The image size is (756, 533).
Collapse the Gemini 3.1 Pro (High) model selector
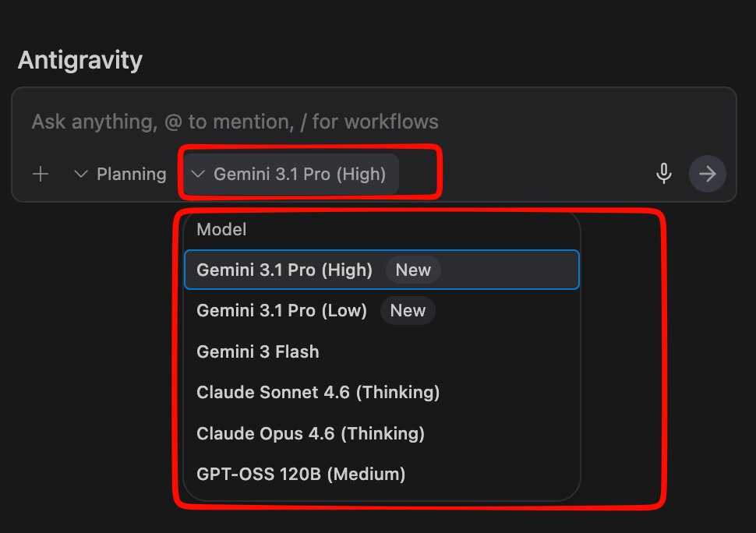291,174
